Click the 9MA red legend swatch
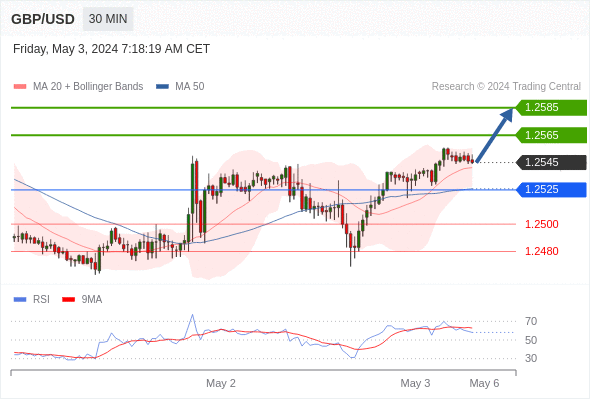The width and height of the screenshot is (590, 400). pyautogui.click(x=68, y=300)
